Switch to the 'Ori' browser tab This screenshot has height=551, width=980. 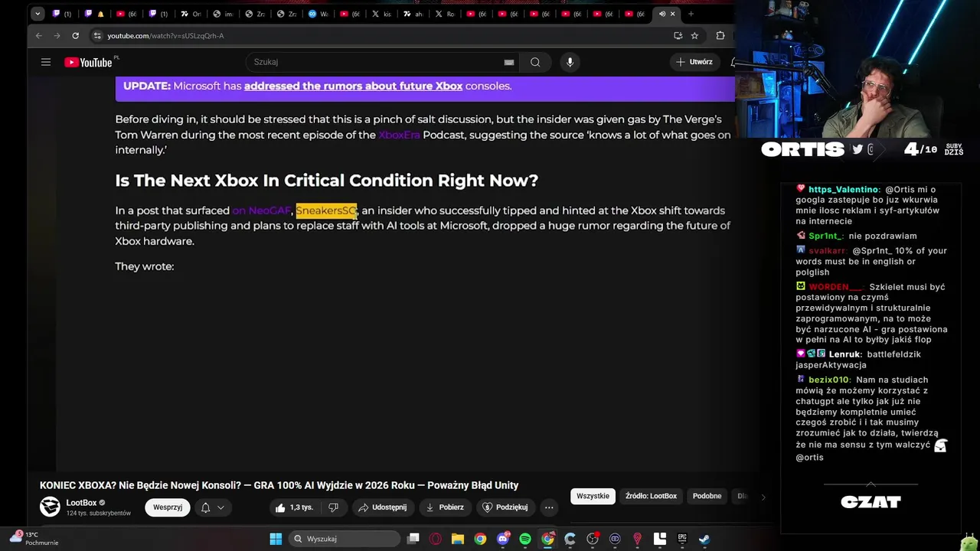coord(191,14)
